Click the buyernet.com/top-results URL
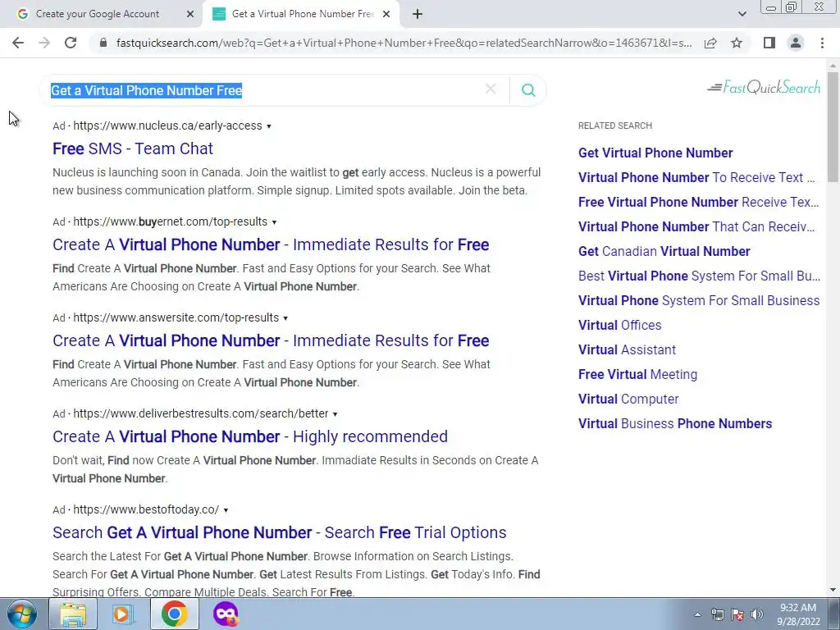The width and height of the screenshot is (840, 630). click(171, 221)
